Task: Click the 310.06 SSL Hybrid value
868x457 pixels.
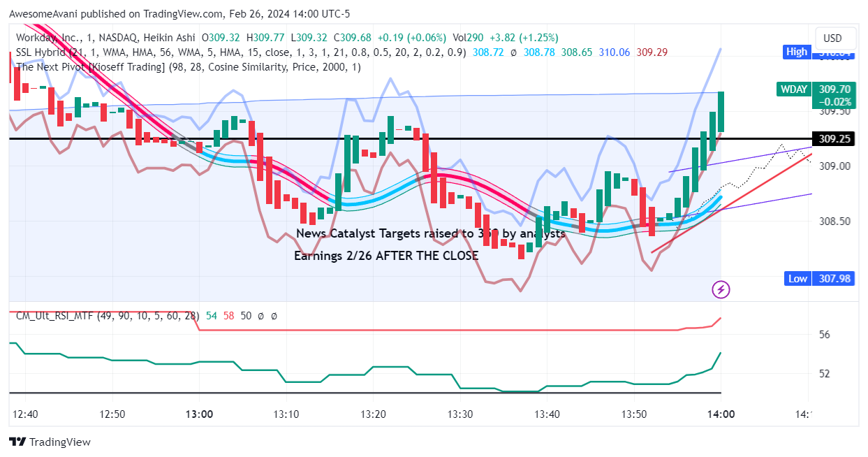Action: pos(615,52)
